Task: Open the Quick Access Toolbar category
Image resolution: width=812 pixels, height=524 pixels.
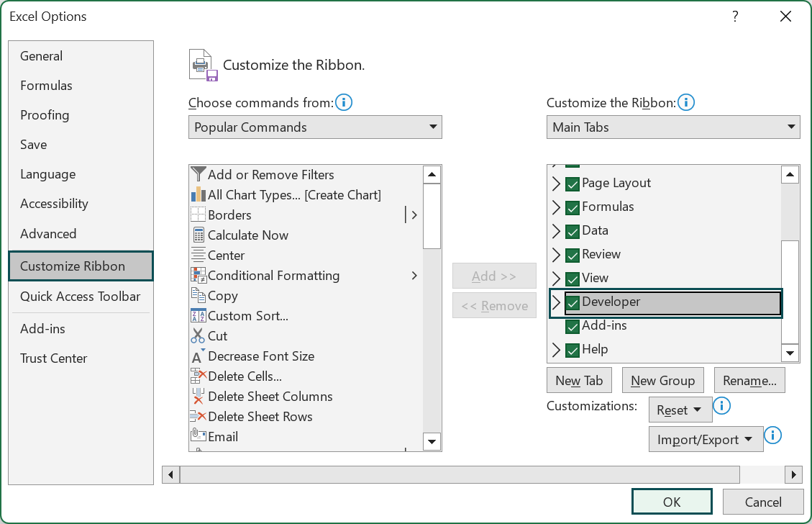Action: [81, 297]
